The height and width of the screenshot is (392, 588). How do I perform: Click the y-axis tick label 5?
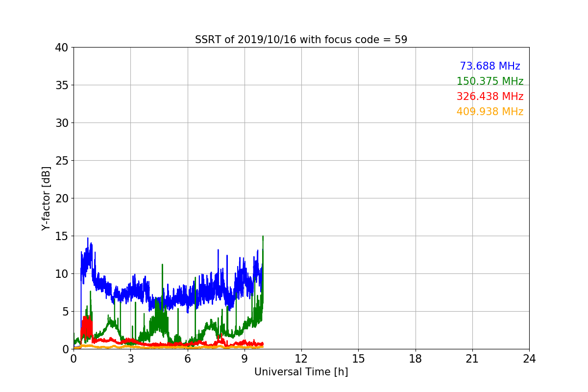(65, 312)
